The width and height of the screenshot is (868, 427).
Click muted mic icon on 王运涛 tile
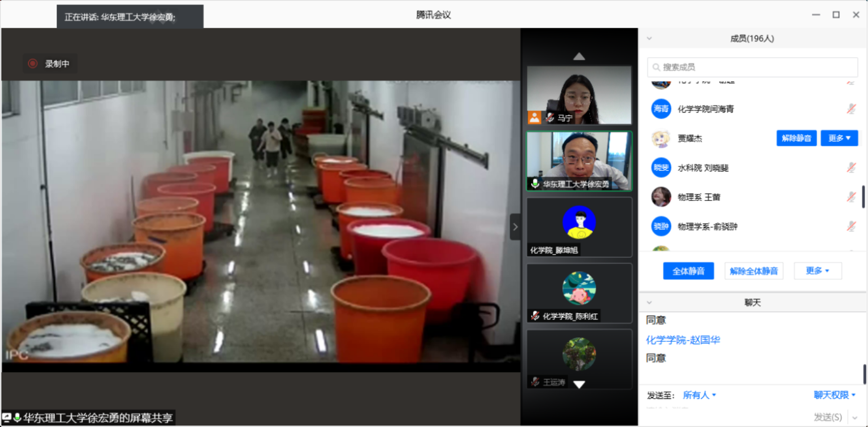[x=535, y=382]
